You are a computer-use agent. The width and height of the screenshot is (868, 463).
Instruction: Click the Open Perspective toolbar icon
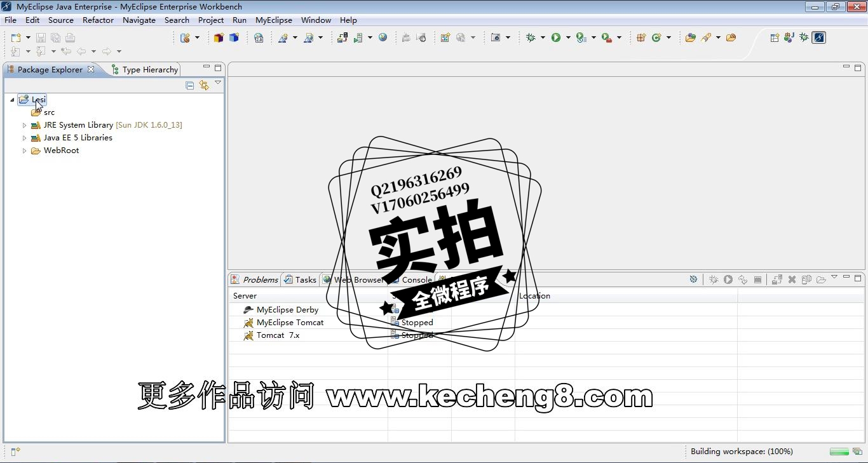pyautogui.click(x=775, y=37)
